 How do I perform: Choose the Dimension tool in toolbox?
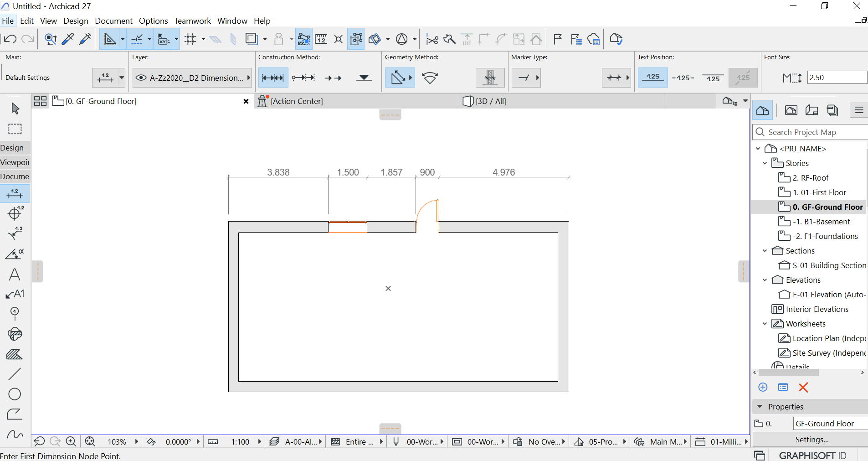(15, 194)
